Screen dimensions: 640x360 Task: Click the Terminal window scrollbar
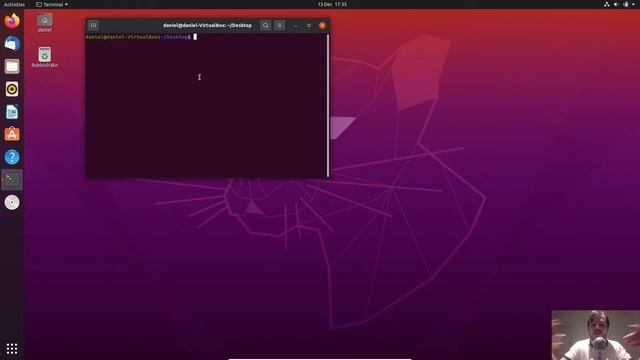[x=328, y=105]
